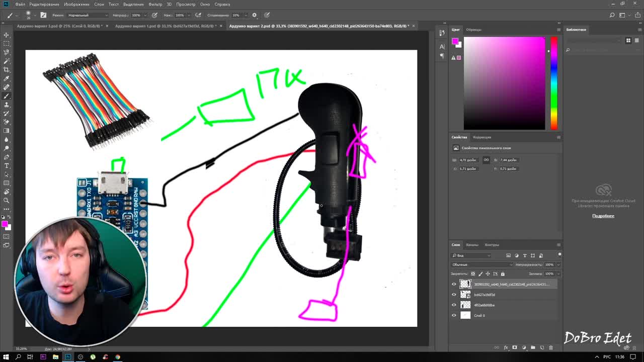This screenshot has height=362, width=644.
Task: Select the Zoom tool in toolbar
Action: coord(7,200)
